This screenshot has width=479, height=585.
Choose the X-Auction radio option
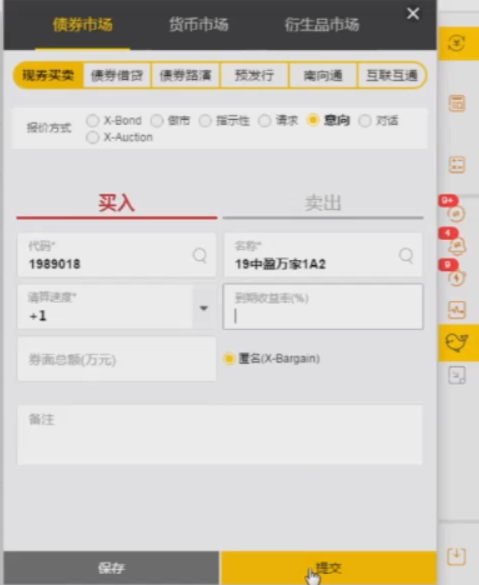[x=93, y=137]
